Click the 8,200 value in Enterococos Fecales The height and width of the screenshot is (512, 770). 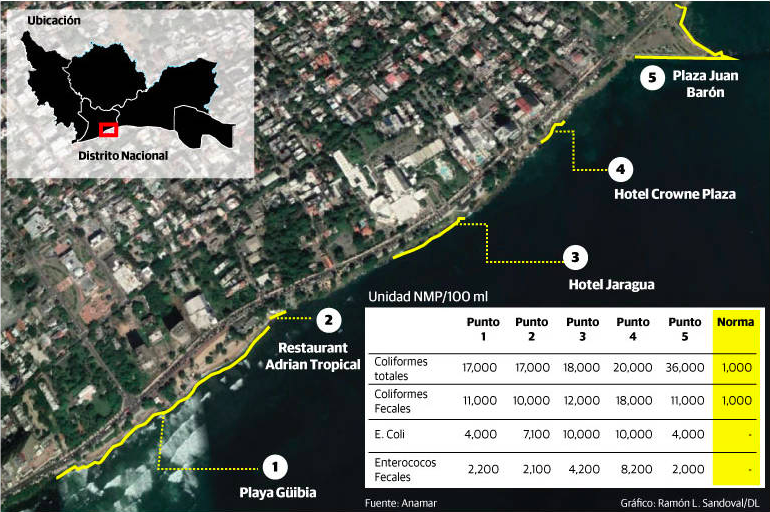click(x=636, y=469)
